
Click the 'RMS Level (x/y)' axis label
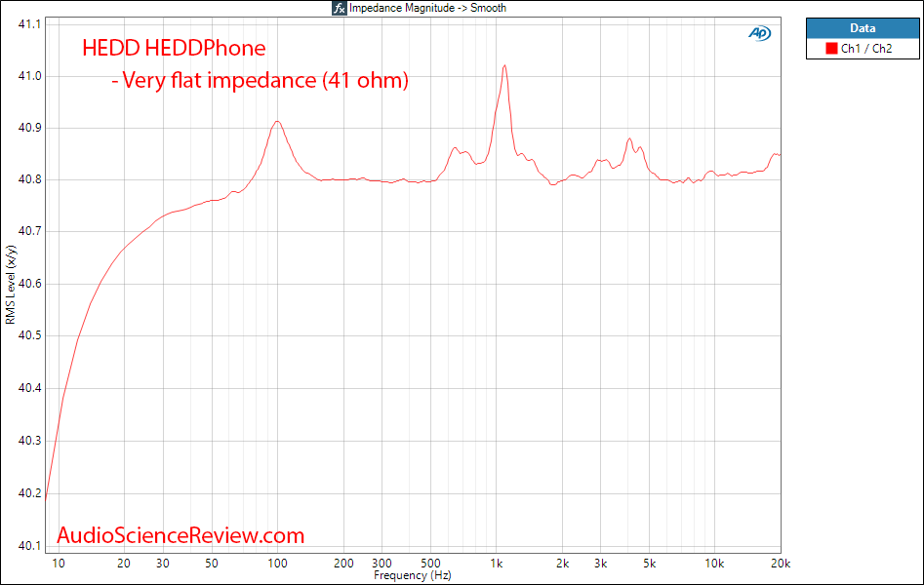pyautogui.click(x=11, y=285)
